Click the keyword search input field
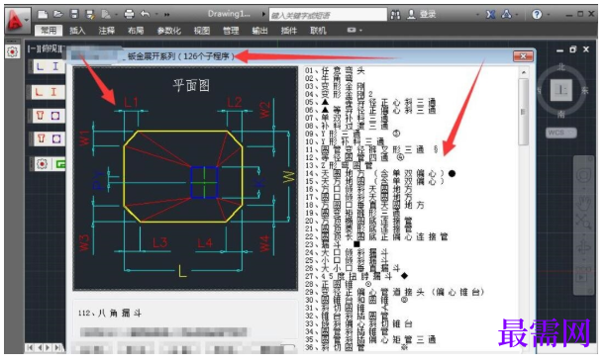 click(x=328, y=15)
